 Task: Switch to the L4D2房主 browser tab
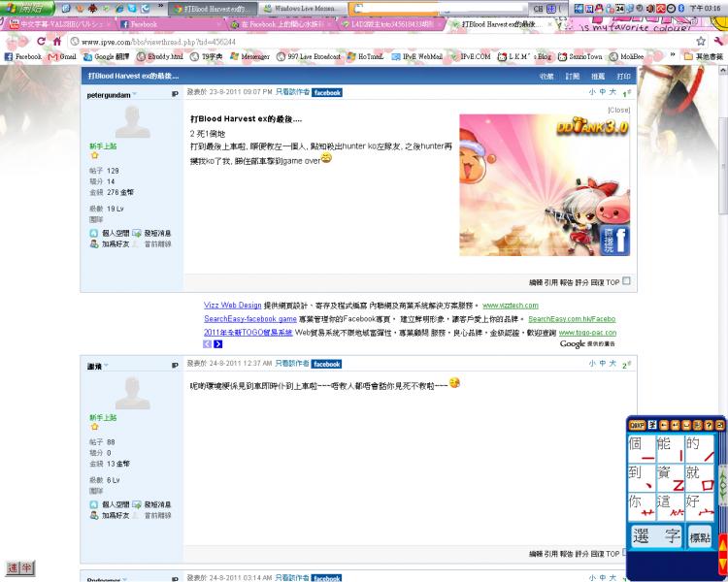click(390, 24)
